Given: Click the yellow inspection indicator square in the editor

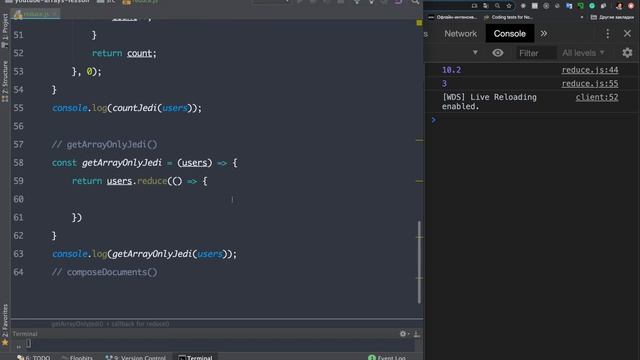Looking at the screenshot, I should (x=419, y=23).
